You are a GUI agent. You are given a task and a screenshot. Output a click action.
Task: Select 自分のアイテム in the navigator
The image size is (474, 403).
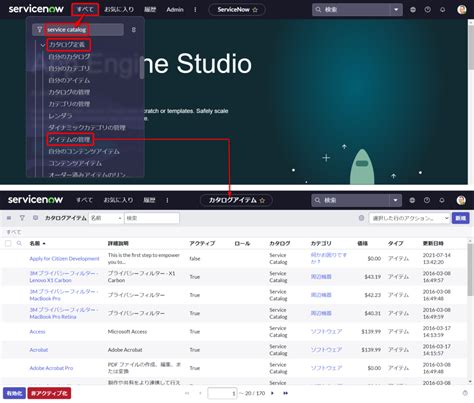pyautogui.click(x=69, y=80)
